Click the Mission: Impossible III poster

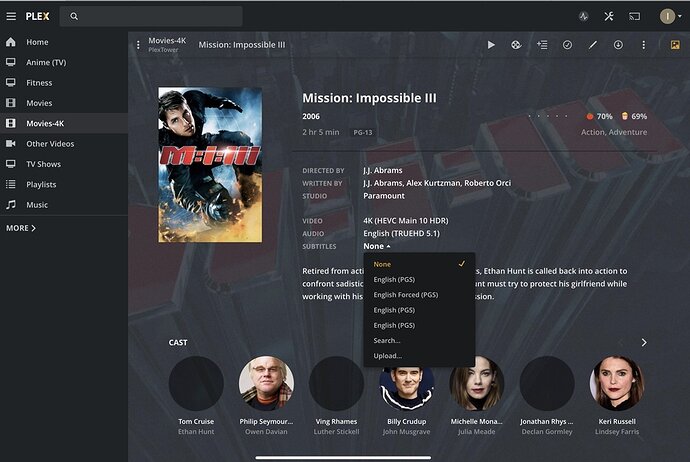210,165
